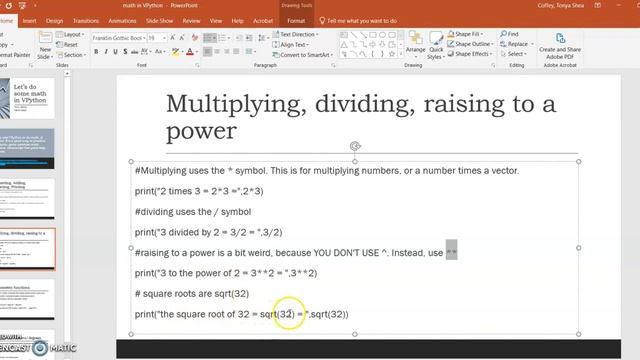Click Tell me what you want to do

point(358,21)
